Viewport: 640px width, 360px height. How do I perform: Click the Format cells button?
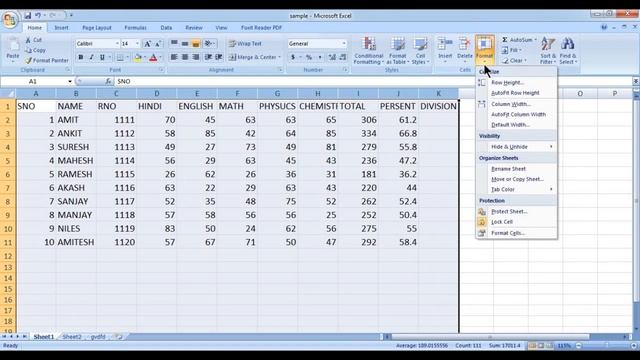[x=484, y=49]
